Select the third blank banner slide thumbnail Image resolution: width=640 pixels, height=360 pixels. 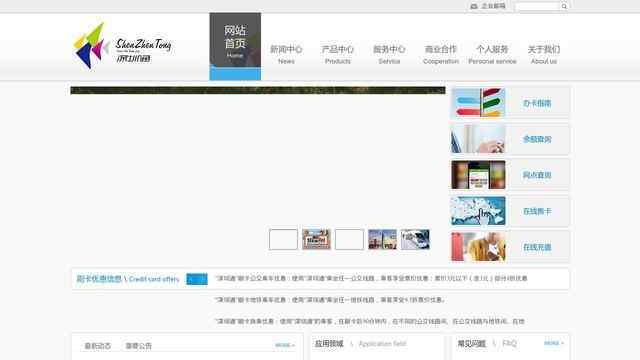point(349,239)
